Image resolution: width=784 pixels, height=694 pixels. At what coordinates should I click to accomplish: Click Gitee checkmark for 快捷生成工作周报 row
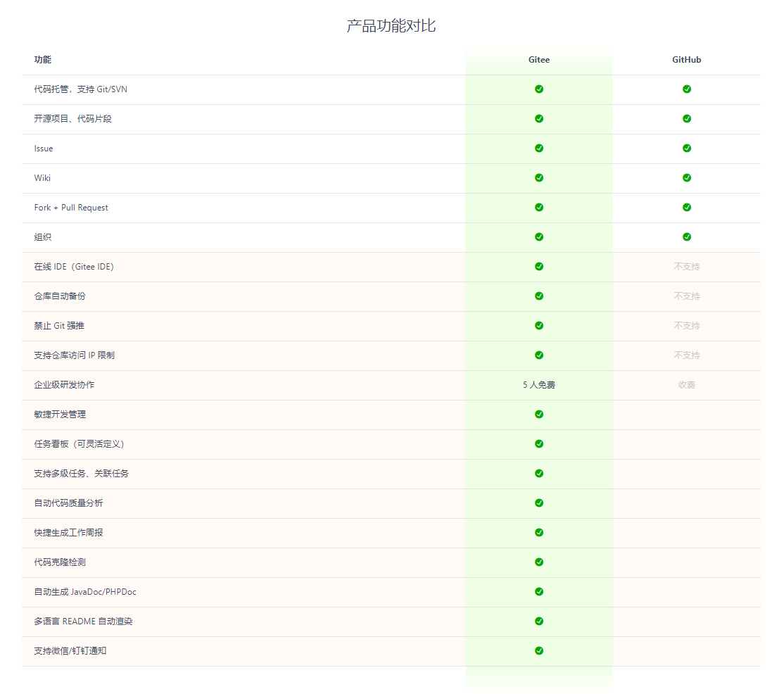(x=539, y=533)
